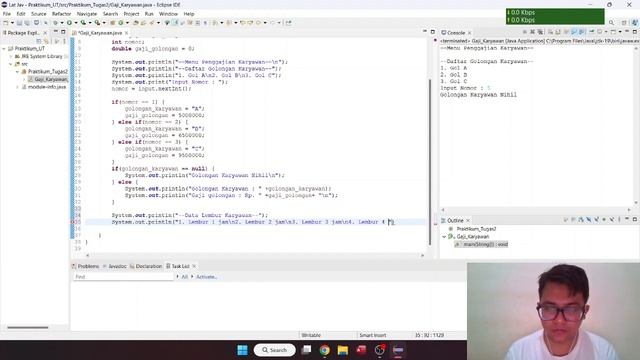Click the Remove Launch icon in Console
Viewport: 640px width, 360px height.
pos(532,32)
